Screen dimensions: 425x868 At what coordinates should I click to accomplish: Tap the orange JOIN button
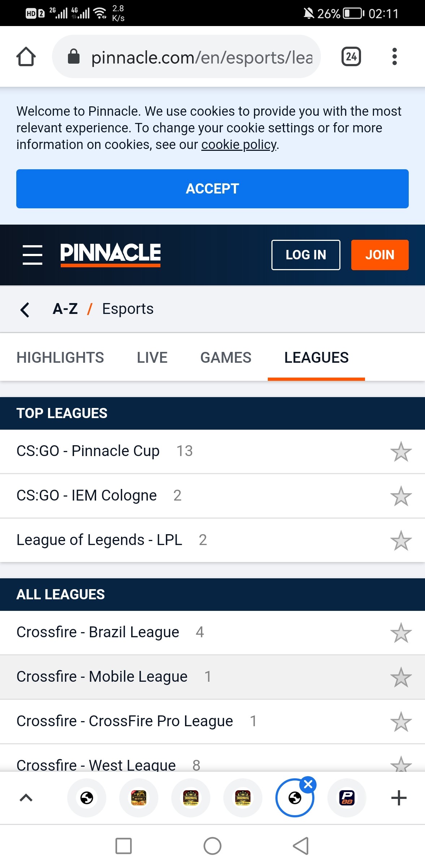point(379,255)
